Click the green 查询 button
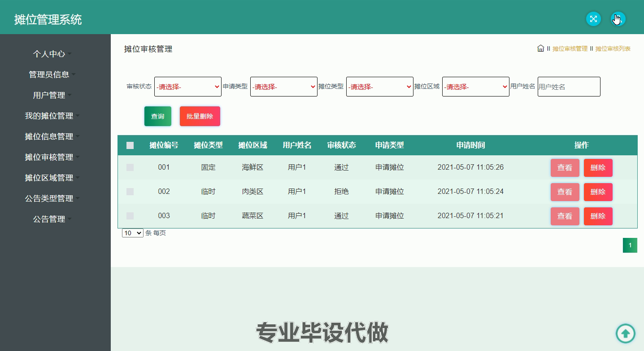 (x=158, y=116)
